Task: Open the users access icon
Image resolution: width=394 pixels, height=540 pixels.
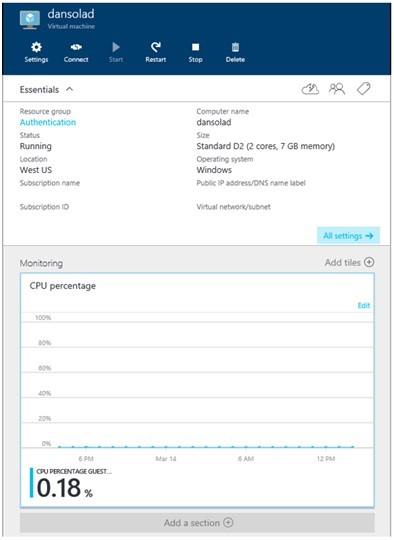Action: (337, 89)
